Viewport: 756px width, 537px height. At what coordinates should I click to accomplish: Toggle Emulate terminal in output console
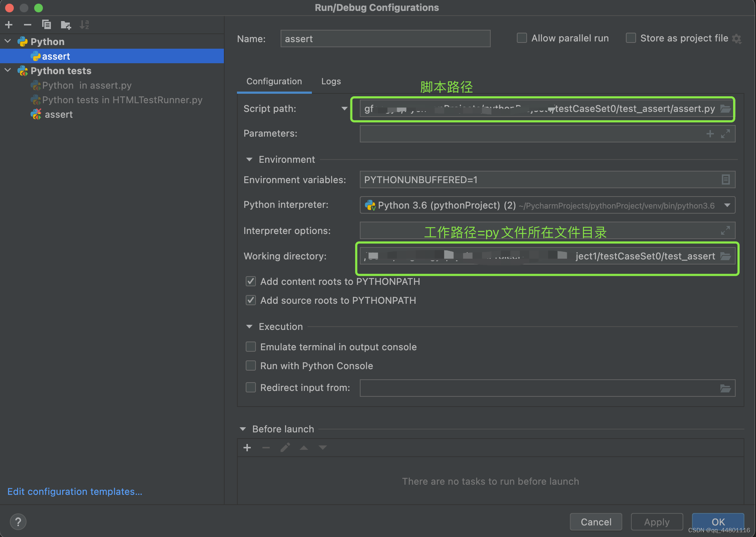pos(251,347)
